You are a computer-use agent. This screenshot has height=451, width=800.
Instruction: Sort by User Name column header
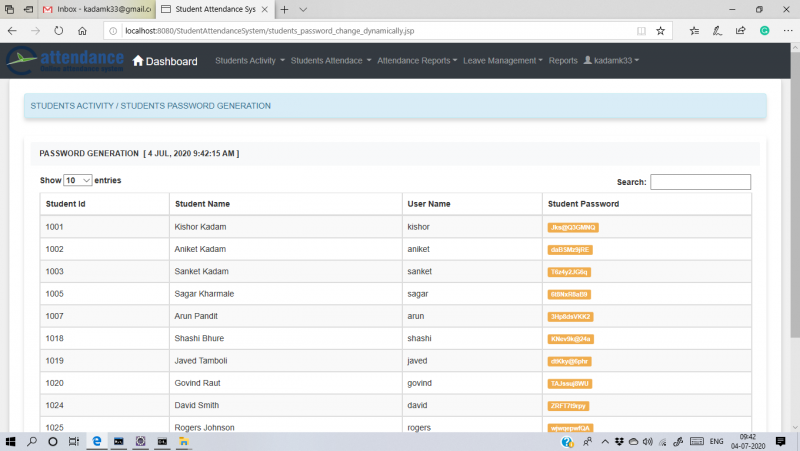(x=472, y=204)
